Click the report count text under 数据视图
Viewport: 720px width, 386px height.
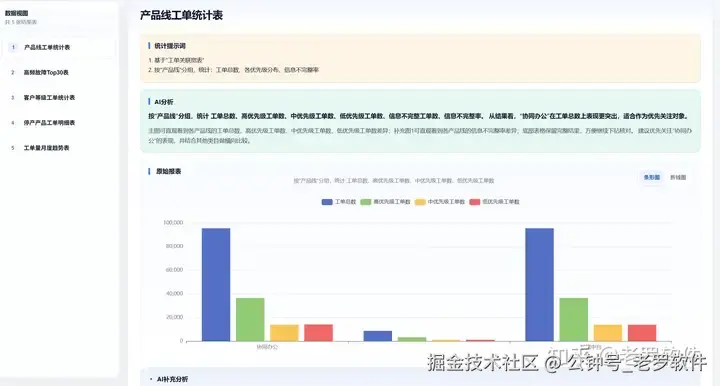(x=21, y=22)
